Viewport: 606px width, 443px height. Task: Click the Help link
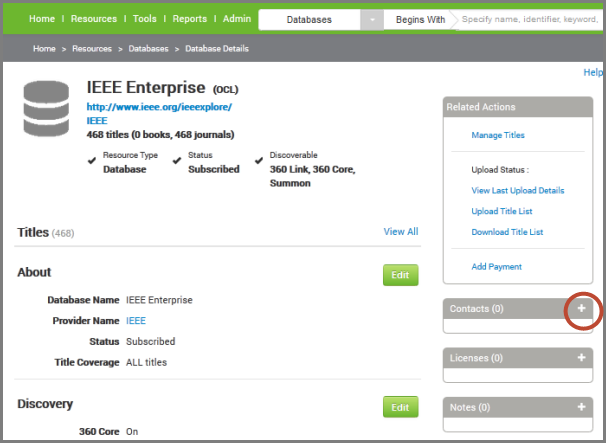593,72
